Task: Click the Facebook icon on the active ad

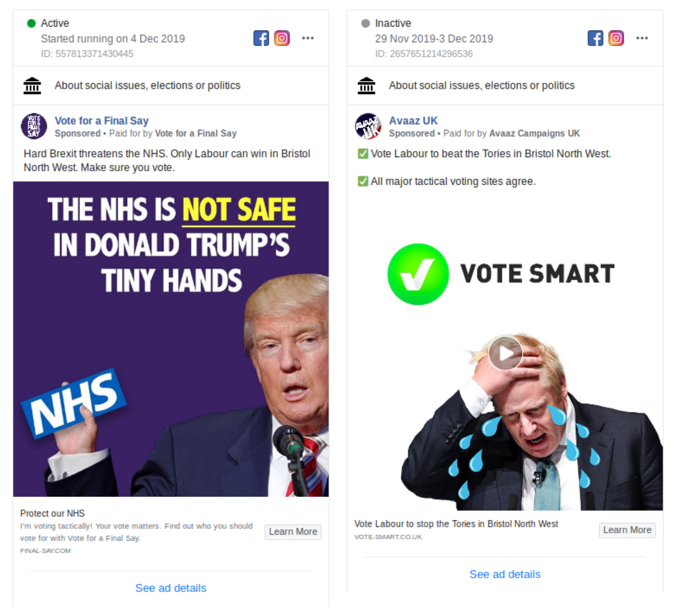Action: click(261, 38)
